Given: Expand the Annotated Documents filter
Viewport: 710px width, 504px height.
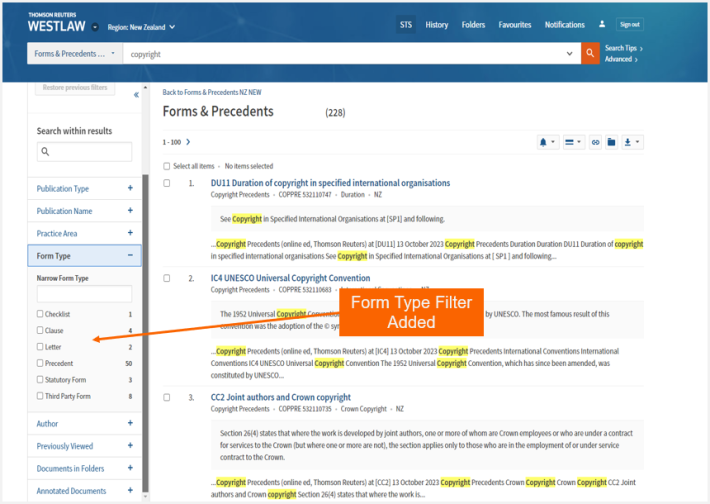Looking at the screenshot, I should 84,491.
